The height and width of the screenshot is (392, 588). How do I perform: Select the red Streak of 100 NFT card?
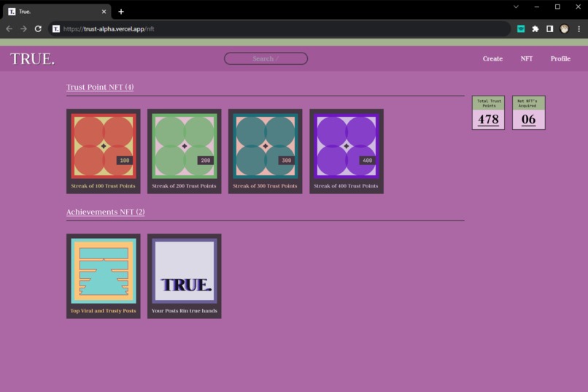tap(104, 151)
